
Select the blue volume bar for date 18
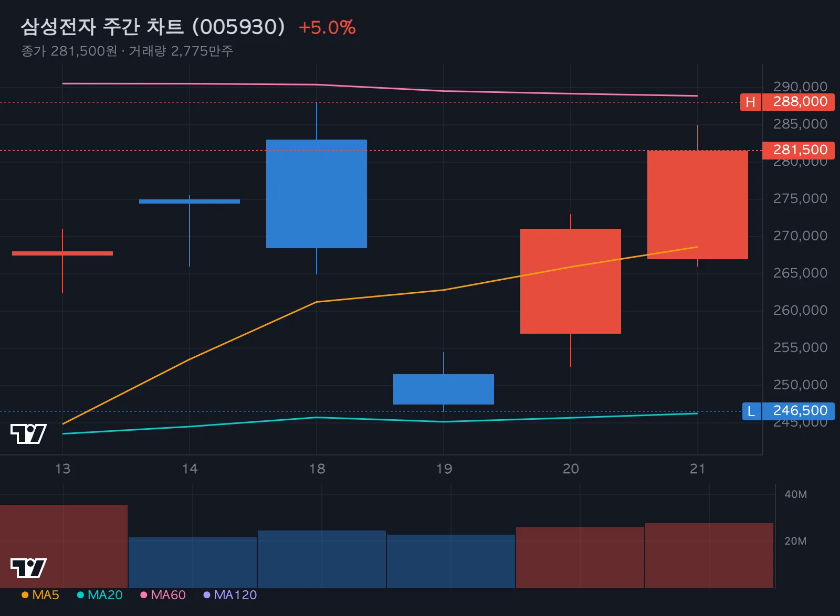pos(322,559)
